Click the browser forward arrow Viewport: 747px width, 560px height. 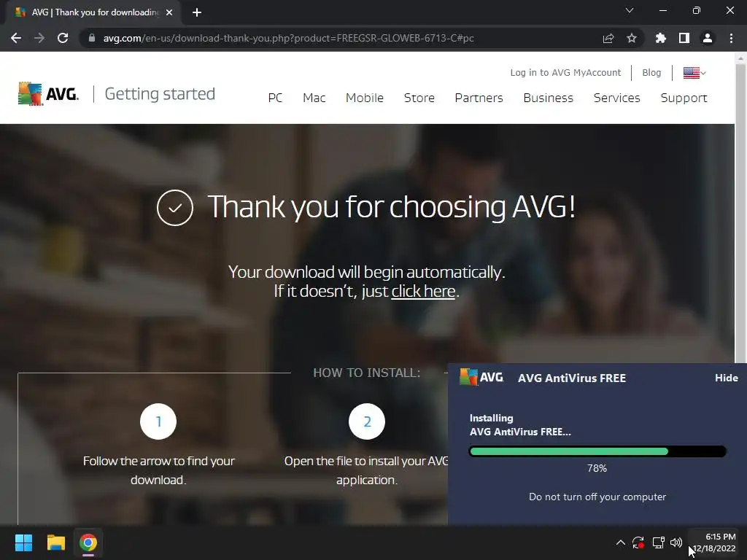coord(39,38)
